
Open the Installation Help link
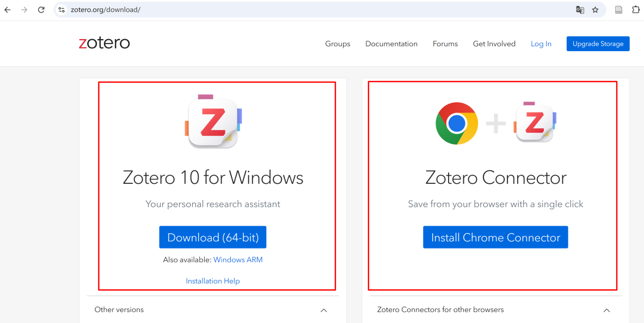pos(213,281)
